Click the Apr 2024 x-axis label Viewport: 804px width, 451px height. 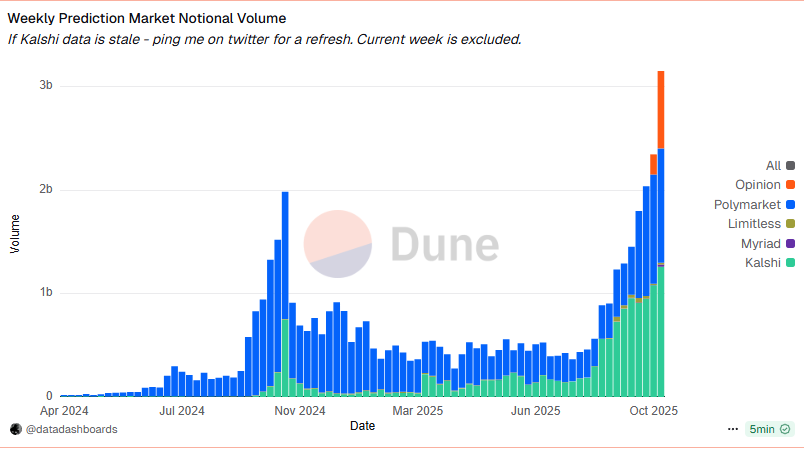coord(64,411)
